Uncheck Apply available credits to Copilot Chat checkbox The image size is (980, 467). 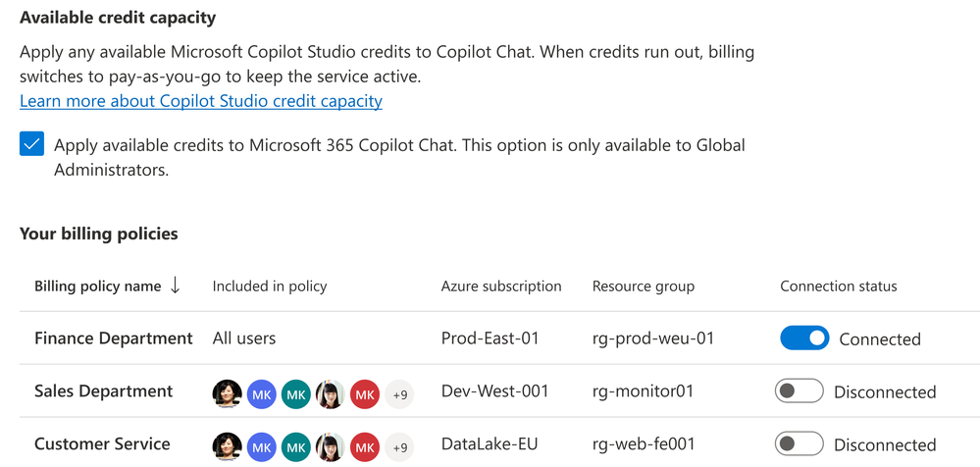[31, 145]
